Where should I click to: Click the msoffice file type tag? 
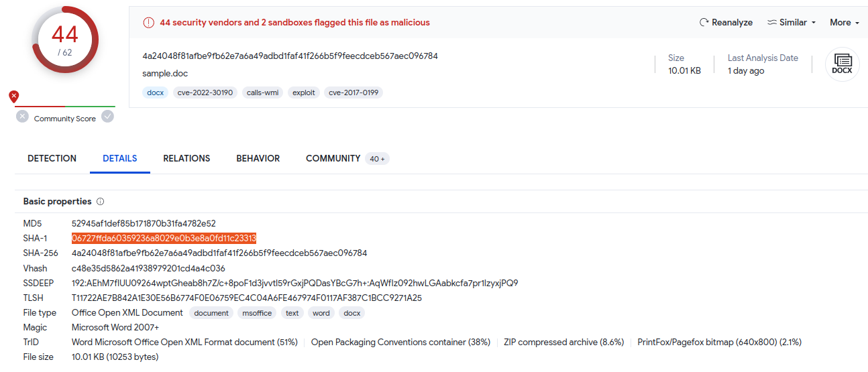coord(257,313)
